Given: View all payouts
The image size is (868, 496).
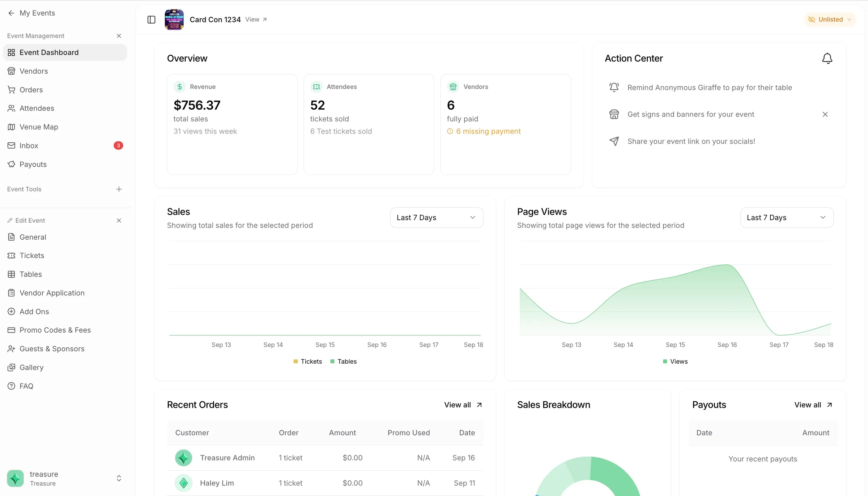Looking at the screenshot, I should (x=813, y=405).
